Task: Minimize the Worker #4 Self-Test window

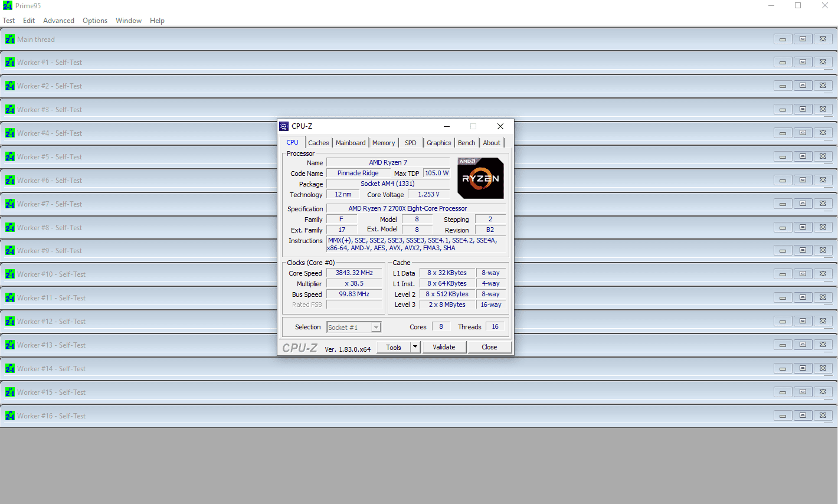Action: pos(783,133)
